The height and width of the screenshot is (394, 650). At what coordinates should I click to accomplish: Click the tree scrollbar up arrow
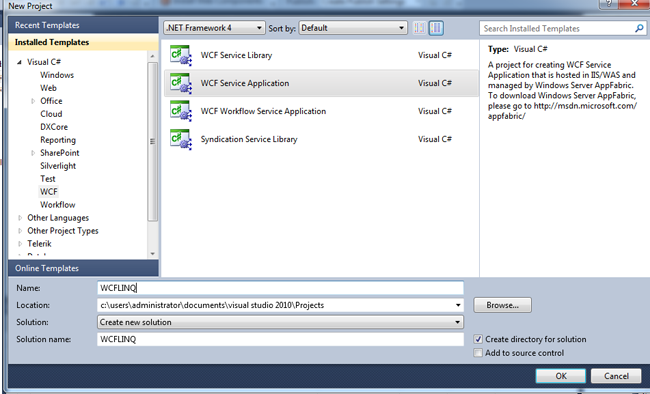pyautogui.click(x=152, y=56)
